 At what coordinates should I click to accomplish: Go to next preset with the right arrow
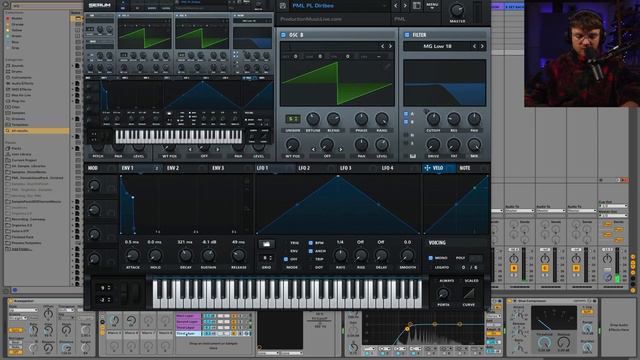pos(405,6)
